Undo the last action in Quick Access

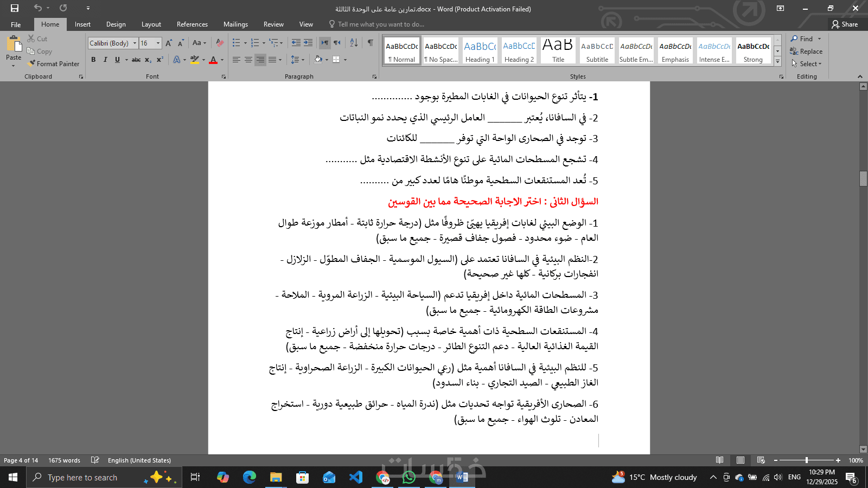pos(37,8)
